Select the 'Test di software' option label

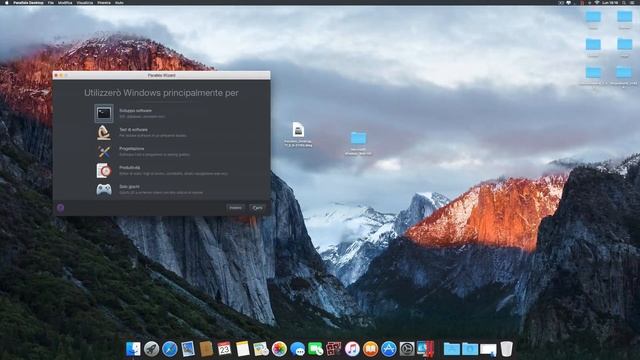click(133, 130)
